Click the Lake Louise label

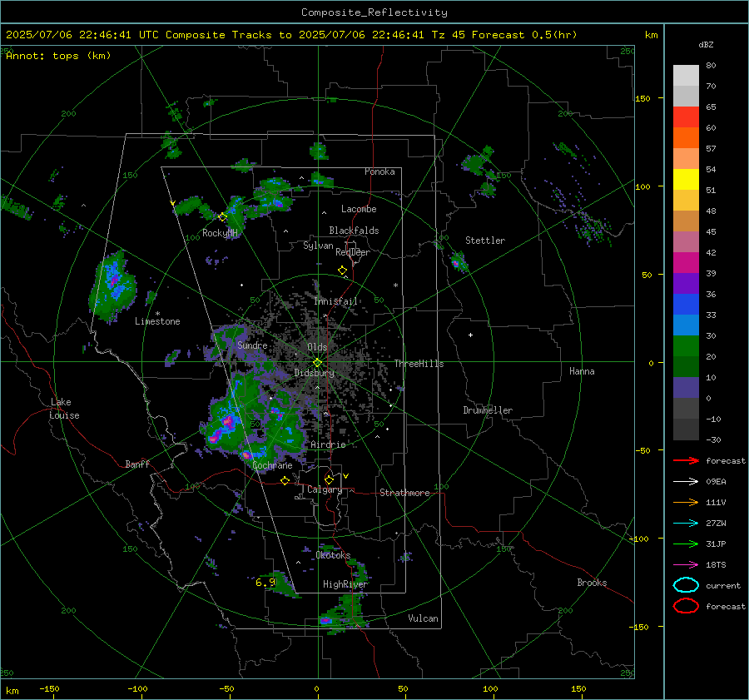pyautogui.click(x=64, y=409)
